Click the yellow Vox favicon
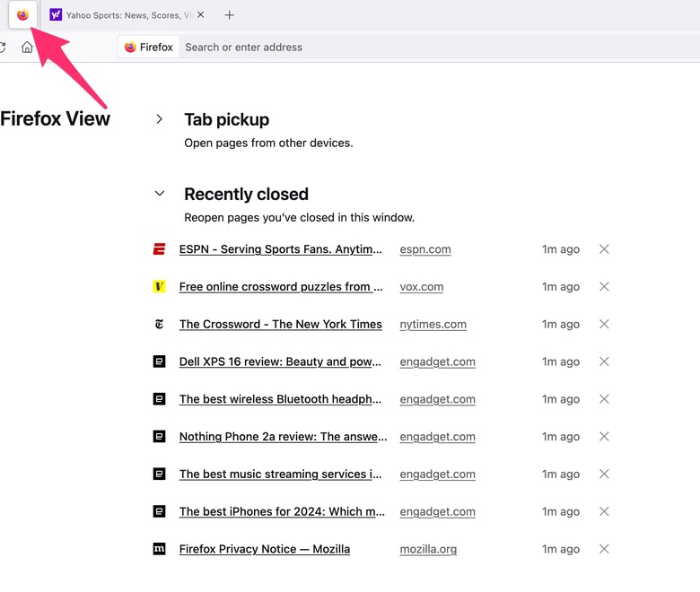 [160, 286]
